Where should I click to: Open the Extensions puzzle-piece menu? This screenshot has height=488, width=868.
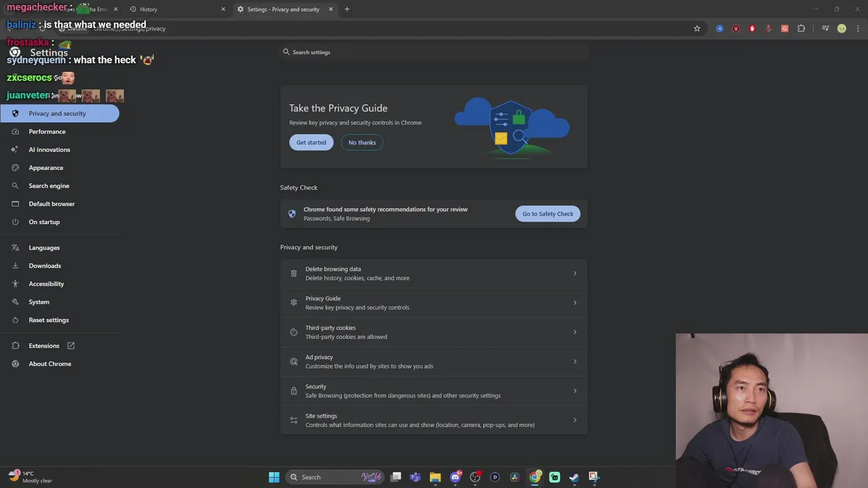(x=802, y=28)
